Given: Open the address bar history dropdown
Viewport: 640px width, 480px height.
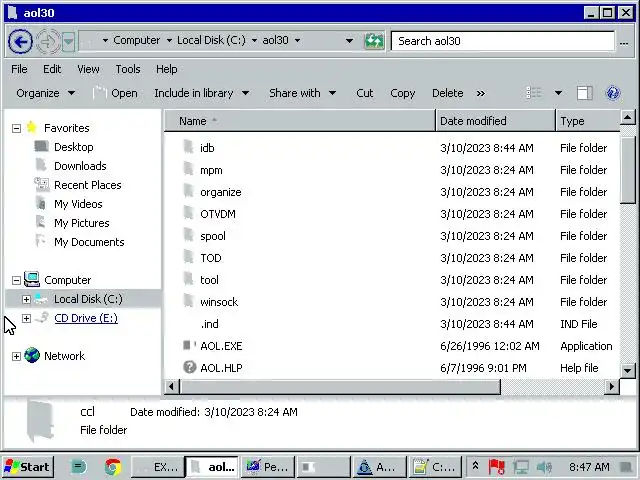Looking at the screenshot, I should [x=349, y=41].
